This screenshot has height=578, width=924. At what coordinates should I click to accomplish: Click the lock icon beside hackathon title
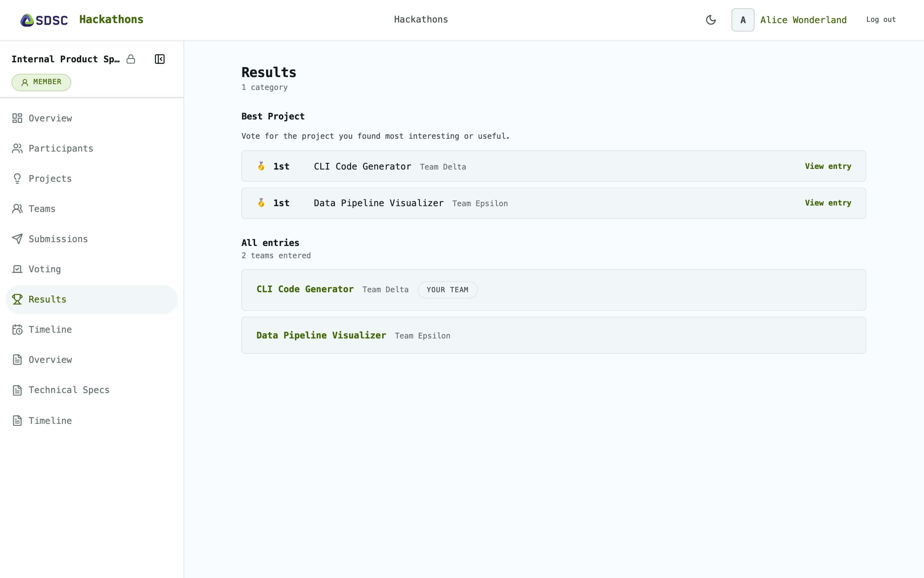[131, 59]
